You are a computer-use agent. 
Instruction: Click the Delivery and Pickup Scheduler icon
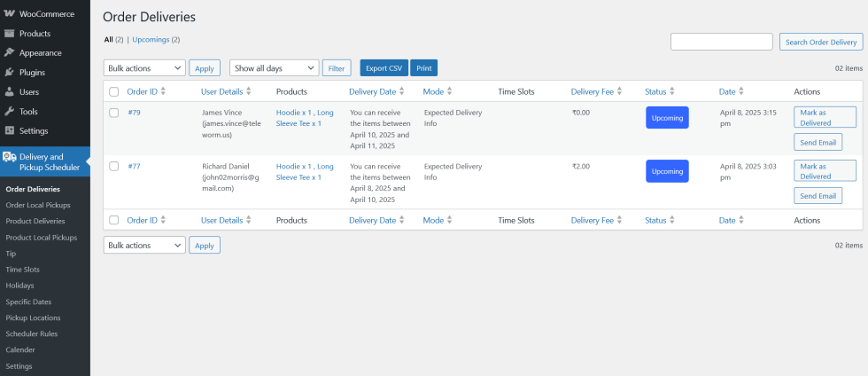coord(10,157)
